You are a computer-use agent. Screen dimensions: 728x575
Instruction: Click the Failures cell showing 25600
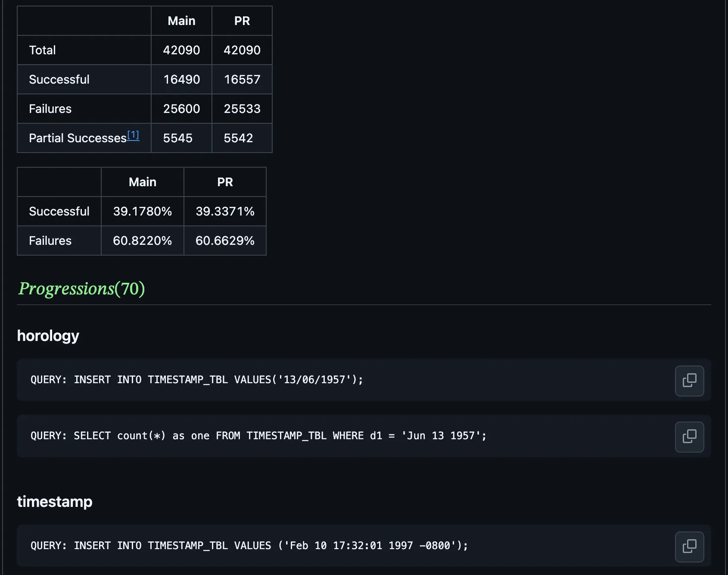tap(181, 109)
